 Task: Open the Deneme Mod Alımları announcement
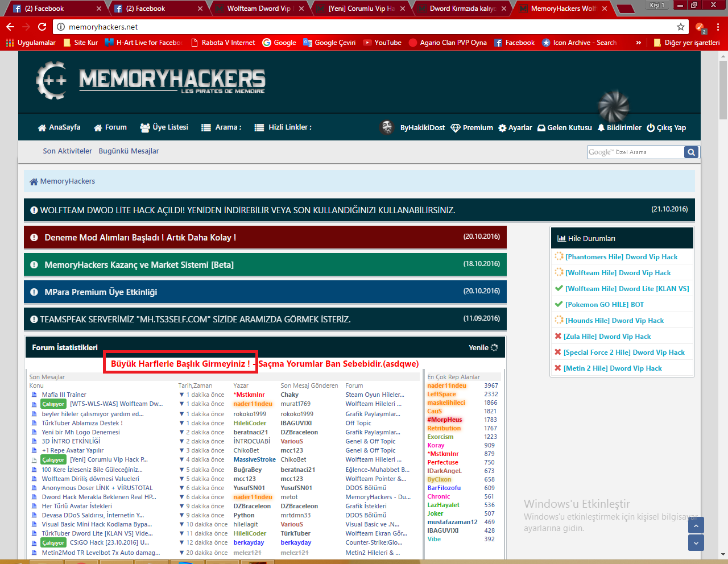pyautogui.click(x=265, y=238)
